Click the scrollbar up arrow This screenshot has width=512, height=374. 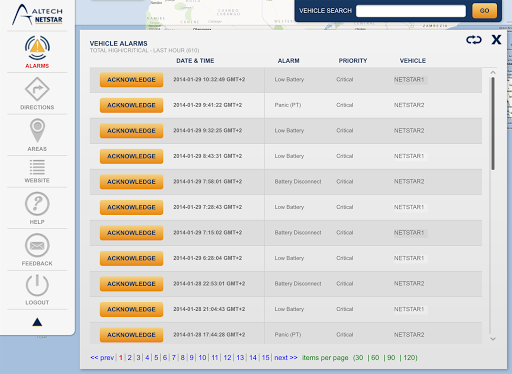tap(493, 72)
